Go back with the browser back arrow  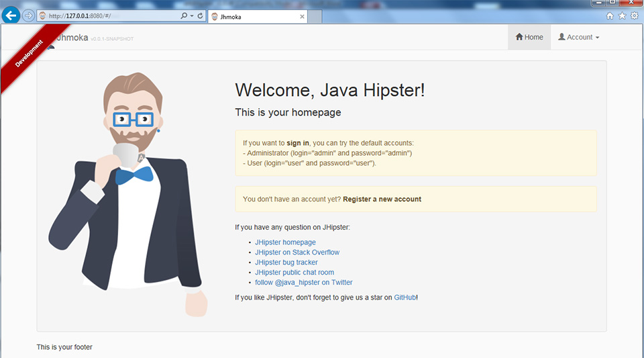(11, 15)
